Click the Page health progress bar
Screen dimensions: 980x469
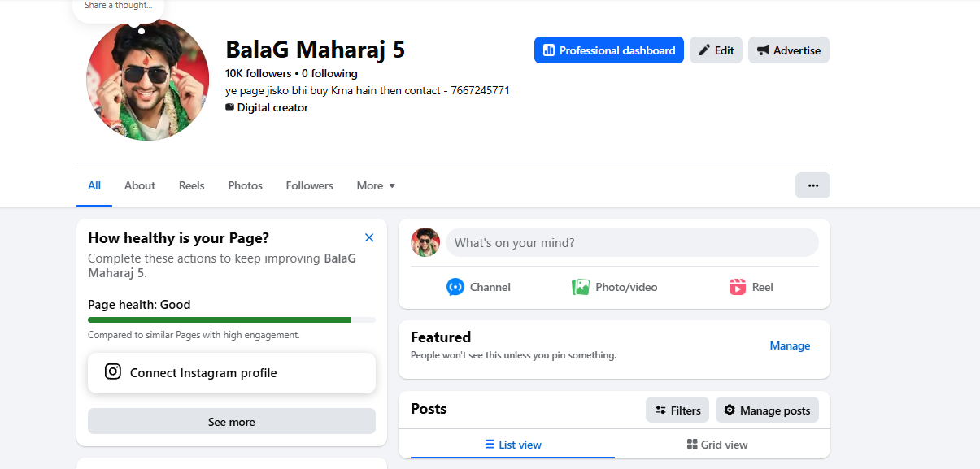232,320
